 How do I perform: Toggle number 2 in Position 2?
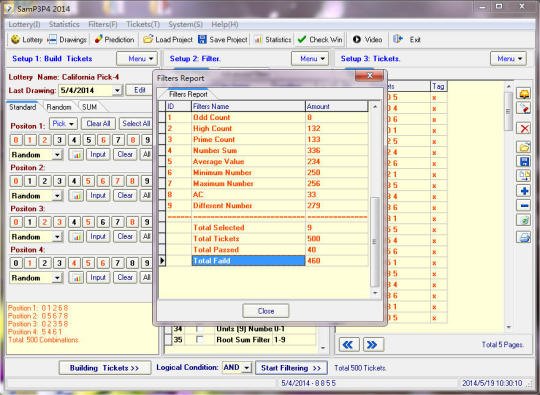(44, 181)
